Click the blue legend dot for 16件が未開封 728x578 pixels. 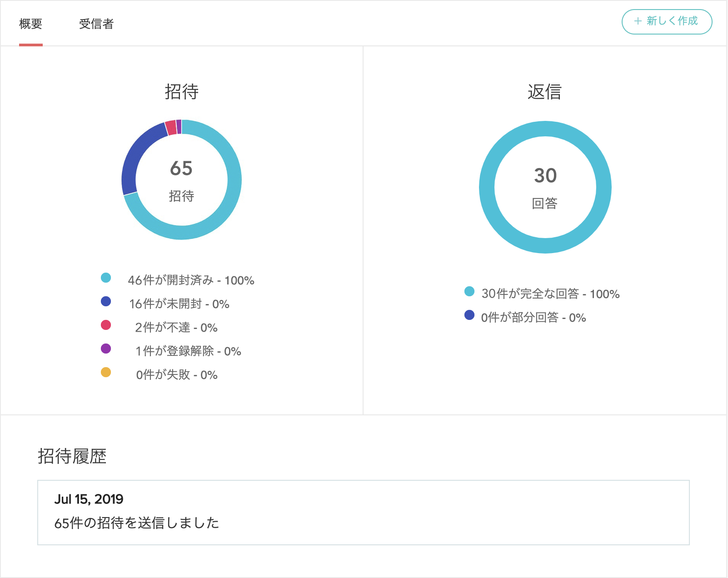point(106,301)
